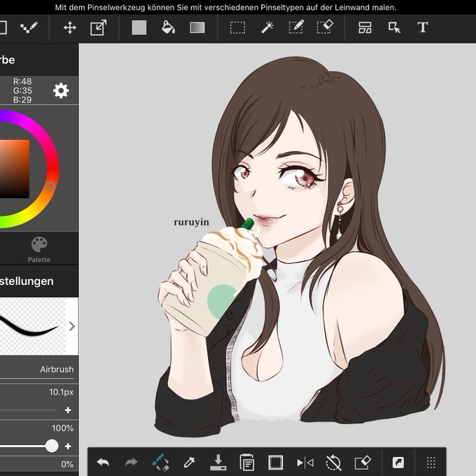Select the Fill rectangle tool
This screenshot has width=476, height=476.
[x=139, y=27]
